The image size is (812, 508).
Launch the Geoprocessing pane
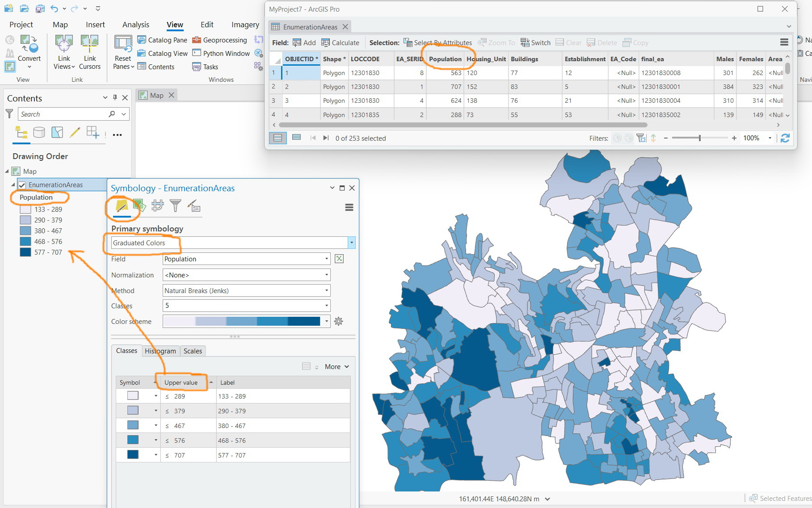click(219, 40)
